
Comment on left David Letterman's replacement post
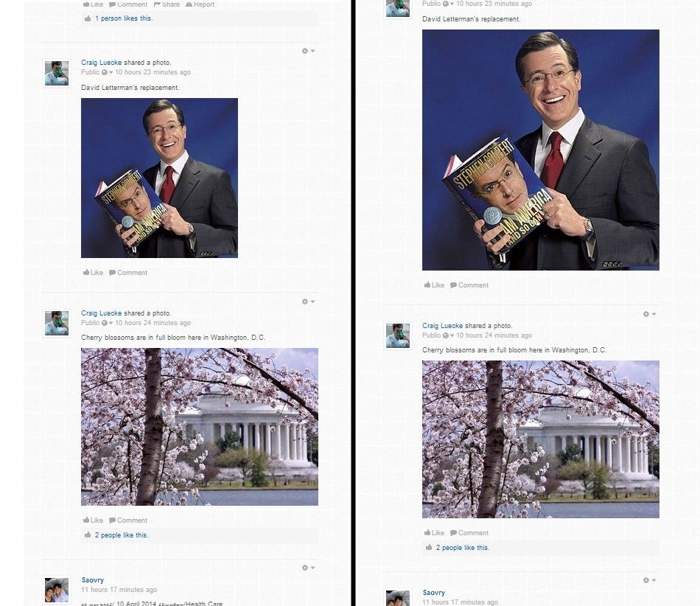tap(128, 273)
